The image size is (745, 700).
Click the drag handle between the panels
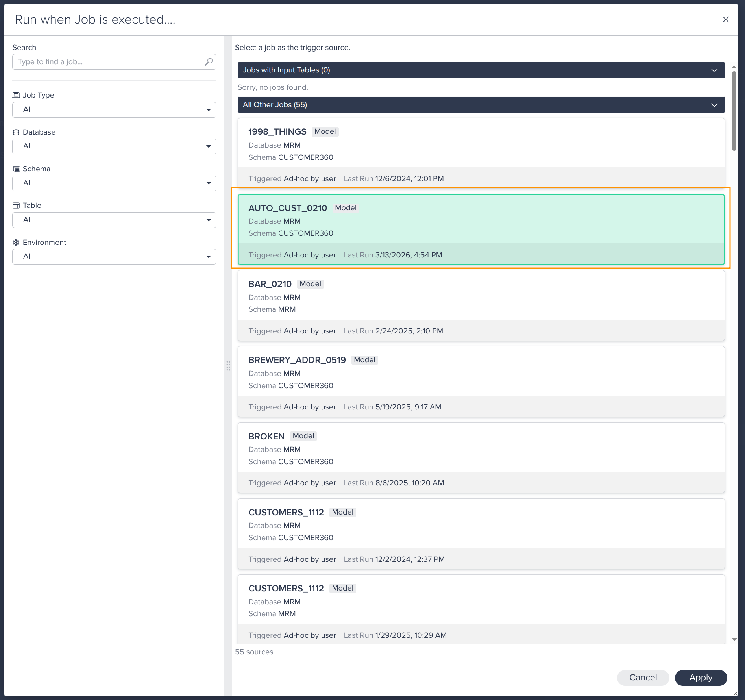coord(229,366)
